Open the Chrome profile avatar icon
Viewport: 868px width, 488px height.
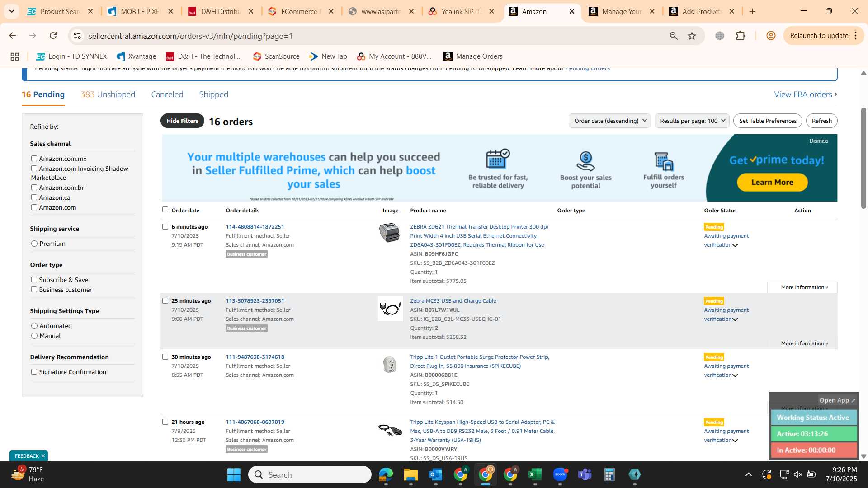click(771, 36)
